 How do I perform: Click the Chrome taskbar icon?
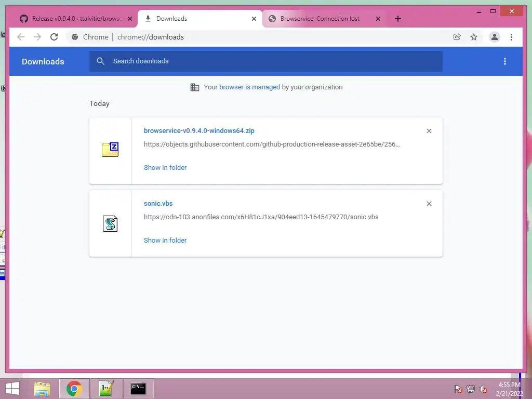coord(74,389)
